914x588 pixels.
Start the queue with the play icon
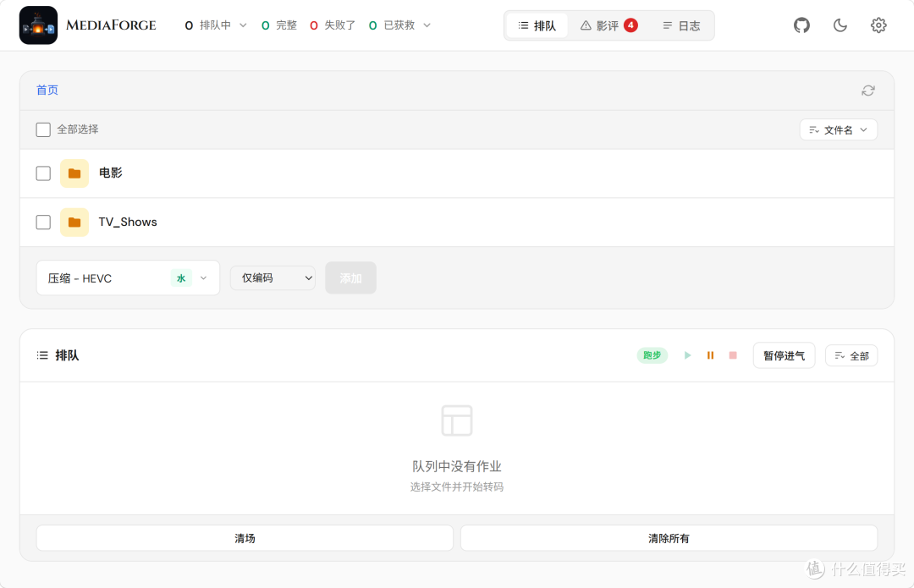pos(688,354)
